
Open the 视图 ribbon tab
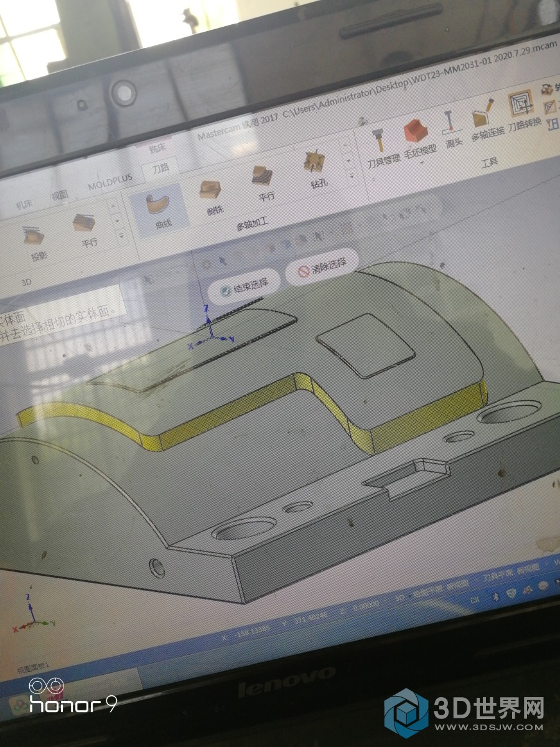59,195
